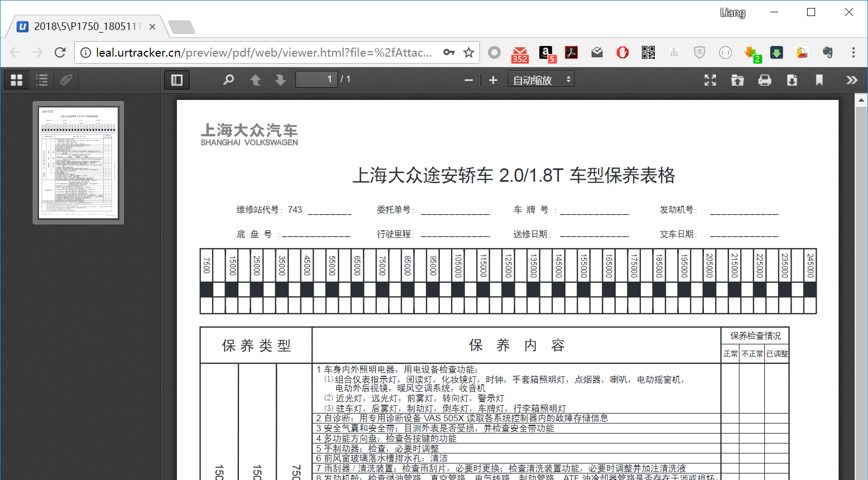Print the PDF document
The width and height of the screenshot is (868, 480).
click(765, 80)
